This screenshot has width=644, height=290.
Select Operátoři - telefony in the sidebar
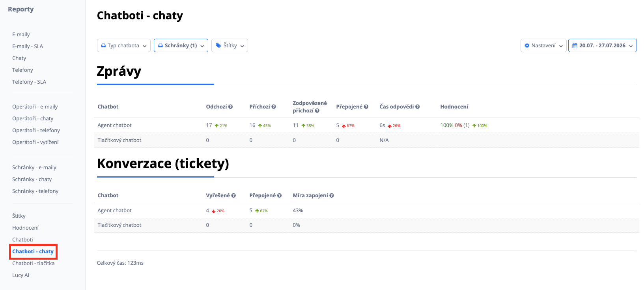coord(36,130)
